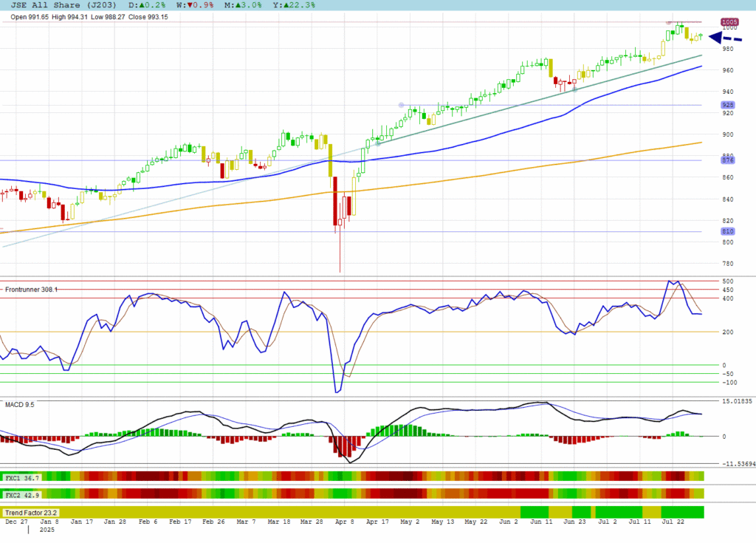Click the Close 993.15 value

(148, 17)
